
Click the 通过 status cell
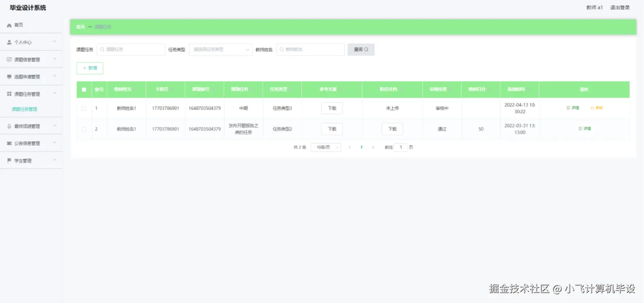[x=442, y=129]
